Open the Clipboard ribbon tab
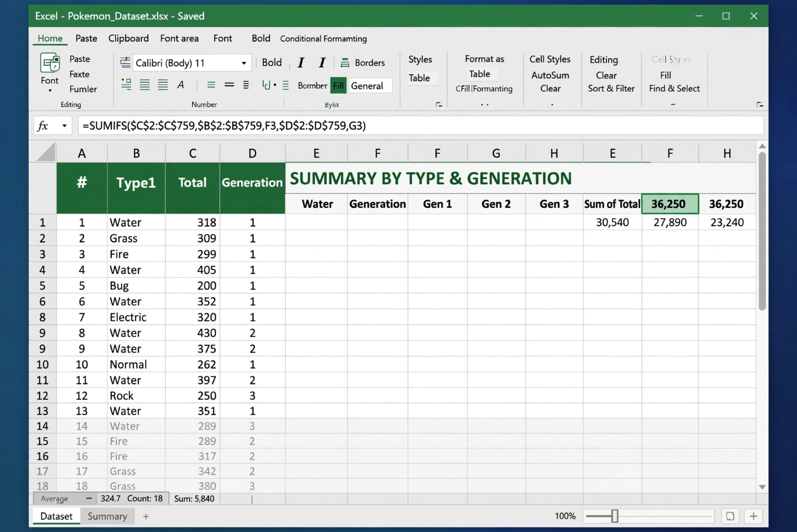This screenshot has height=532, width=797. pyautogui.click(x=128, y=38)
